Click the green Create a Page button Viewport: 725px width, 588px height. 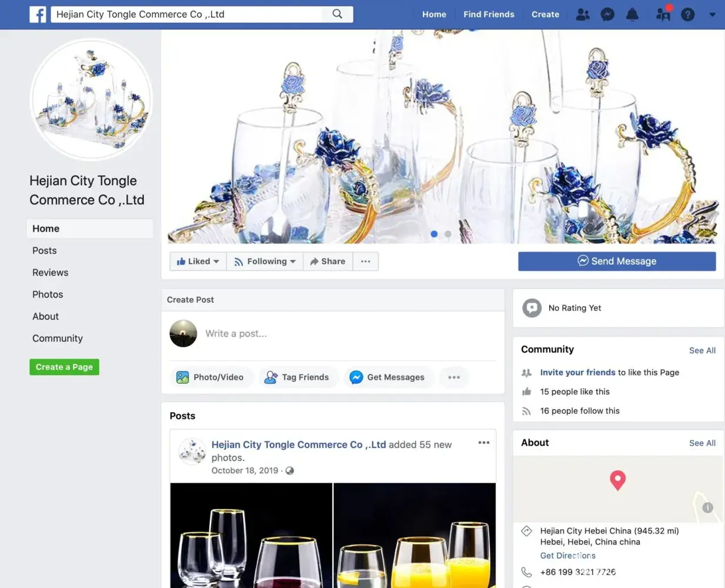pos(64,367)
